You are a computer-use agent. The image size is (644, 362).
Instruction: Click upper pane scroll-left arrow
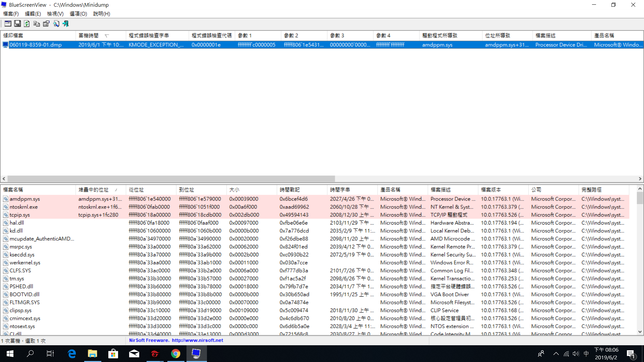point(4,179)
